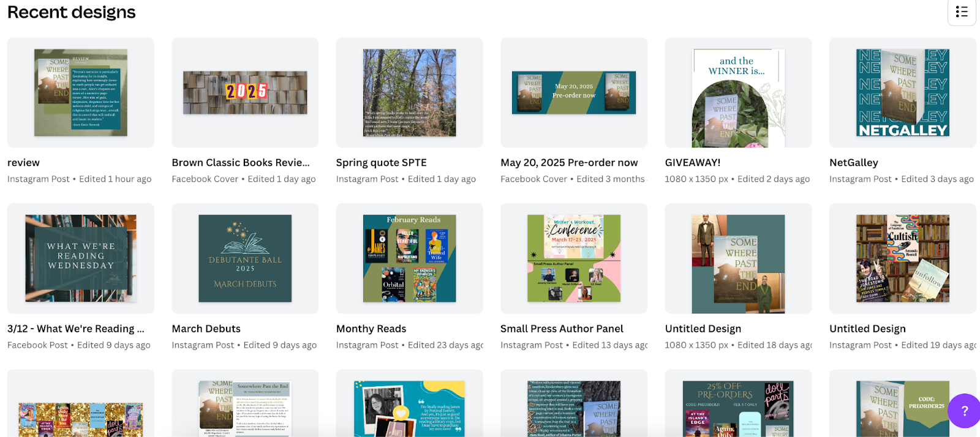Screen dimensions: 980x437
Task: Open the GIVEAWAY 'and the WINNER is' thumbnail
Action: point(739,92)
